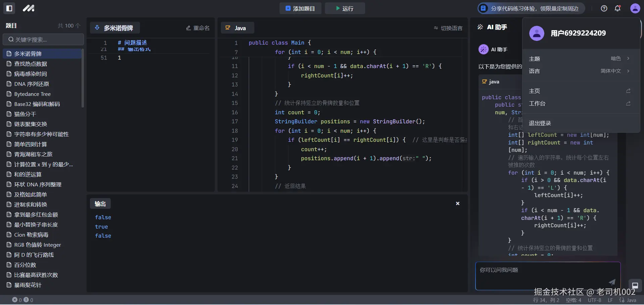
Task: Click the download arrow icon on 多米诺骨牌 tab
Action: pos(97,28)
